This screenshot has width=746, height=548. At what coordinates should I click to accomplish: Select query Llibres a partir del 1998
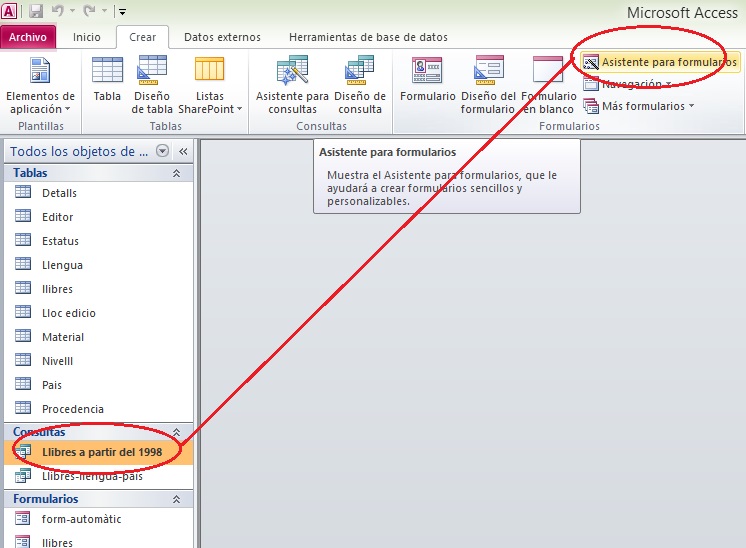click(98, 452)
